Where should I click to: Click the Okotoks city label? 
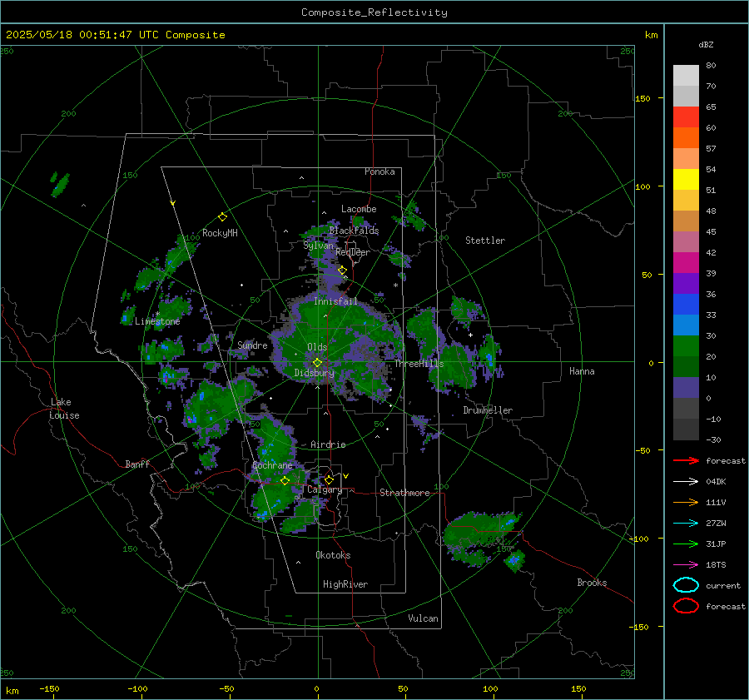tap(333, 554)
